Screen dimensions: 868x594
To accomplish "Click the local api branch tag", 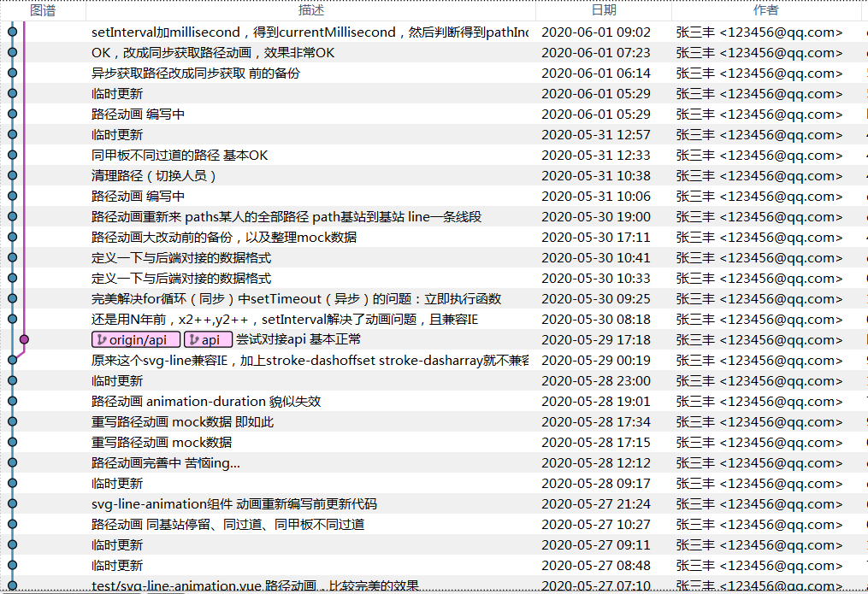I will (208, 339).
